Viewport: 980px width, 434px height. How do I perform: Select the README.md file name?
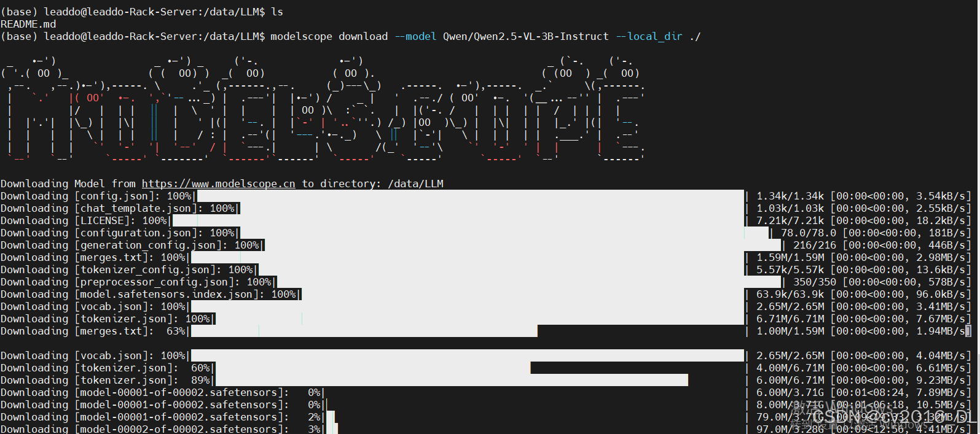28,24
